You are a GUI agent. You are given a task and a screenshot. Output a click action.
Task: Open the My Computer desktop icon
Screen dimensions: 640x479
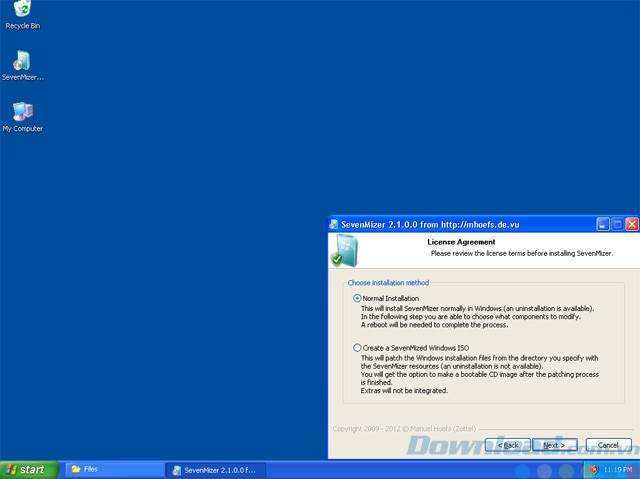(x=22, y=112)
